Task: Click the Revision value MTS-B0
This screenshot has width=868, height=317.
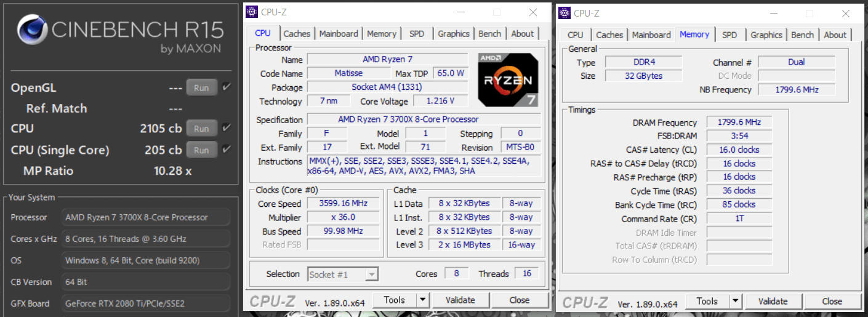Action: [521, 148]
